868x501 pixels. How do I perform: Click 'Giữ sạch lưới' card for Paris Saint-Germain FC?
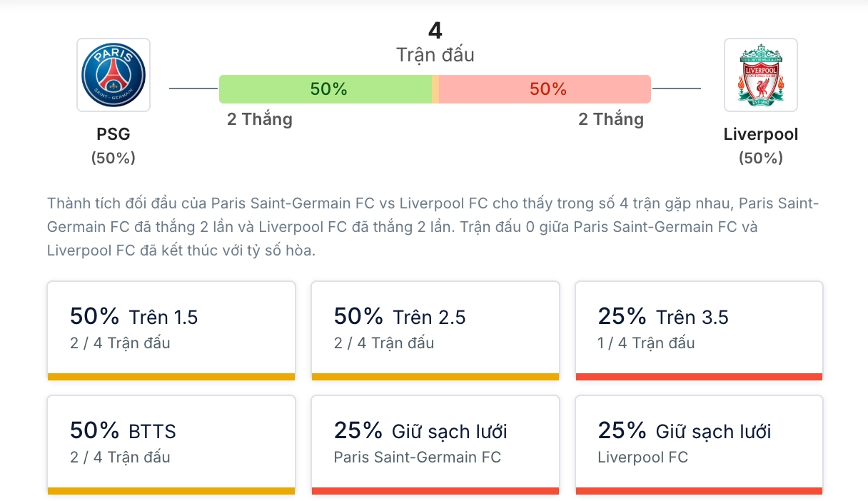coord(435,444)
